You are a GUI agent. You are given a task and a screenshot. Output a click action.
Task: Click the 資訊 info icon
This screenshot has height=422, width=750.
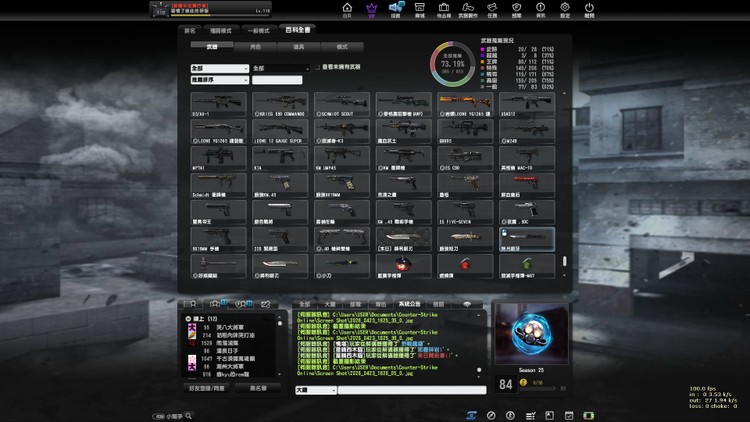tap(541, 9)
